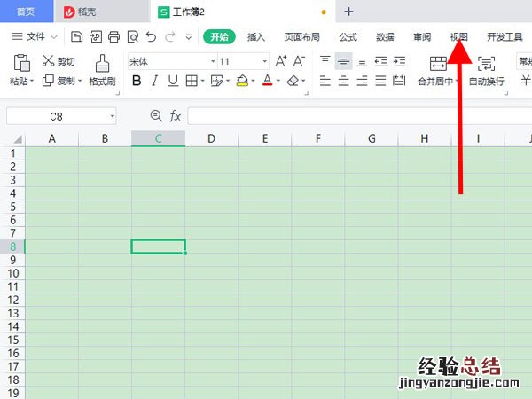Click the Merge and Center (合并居中) button
Screen dimensions: 532x399
pyautogui.click(x=438, y=69)
